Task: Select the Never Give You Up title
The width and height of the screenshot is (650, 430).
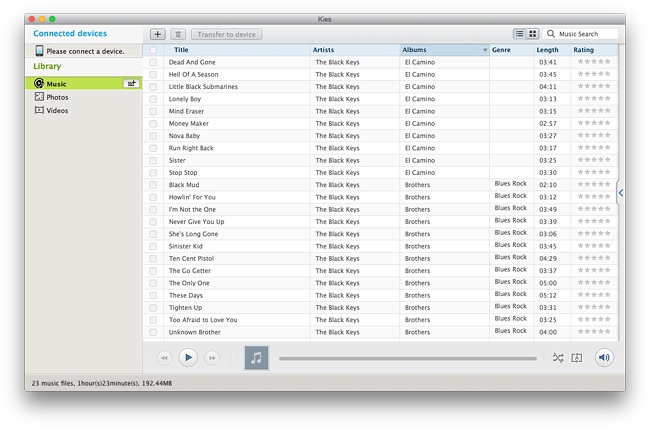Action: (196, 221)
